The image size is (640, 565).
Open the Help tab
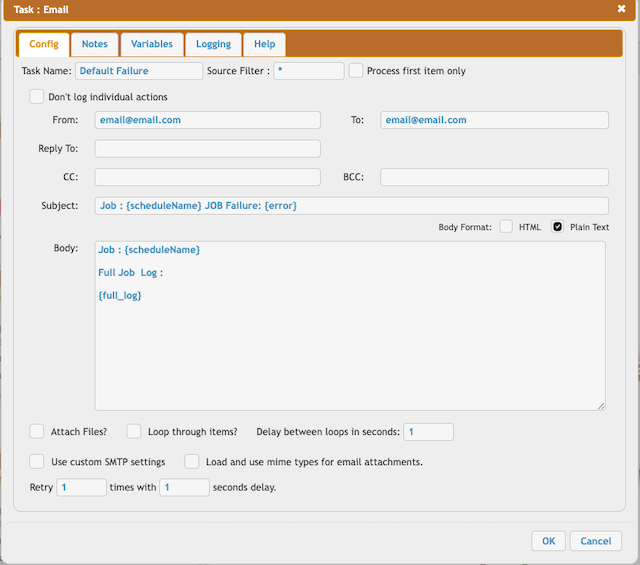[264, 44]
